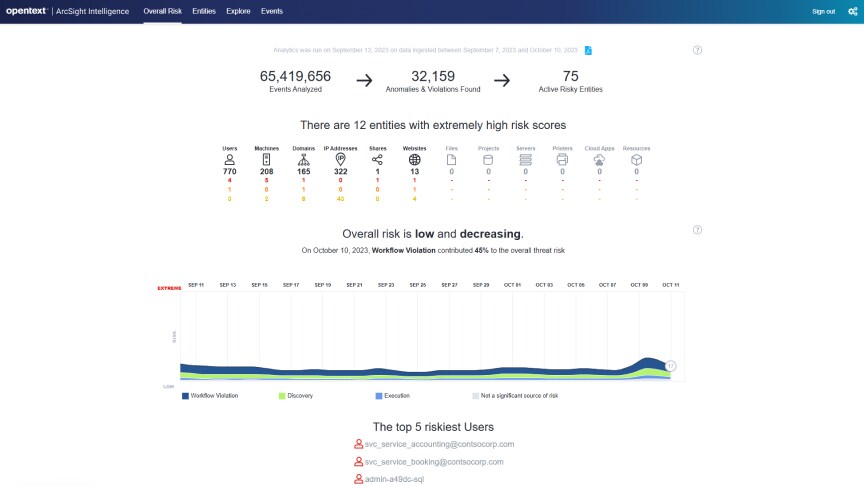Select the Websites globe icon
Viewport: 864px width, 486px height.
pyautogui.click(x=414, y=160)
